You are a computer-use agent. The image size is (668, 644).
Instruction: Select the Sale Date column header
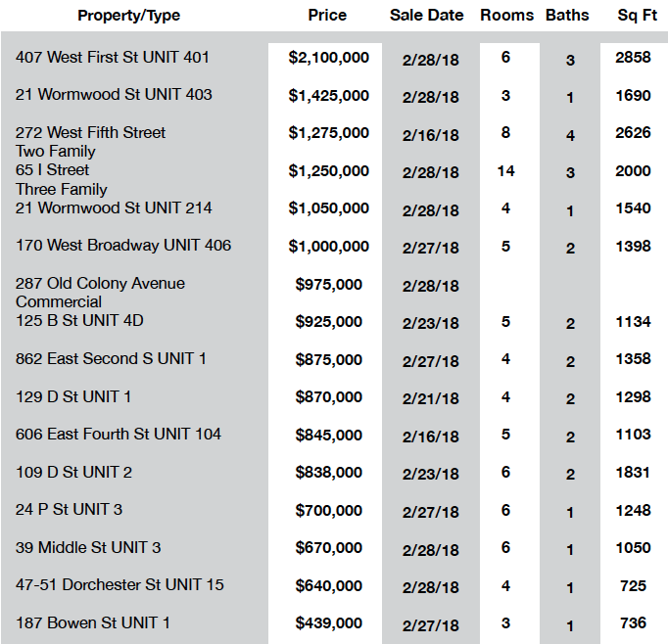click(x=426, y=15)
